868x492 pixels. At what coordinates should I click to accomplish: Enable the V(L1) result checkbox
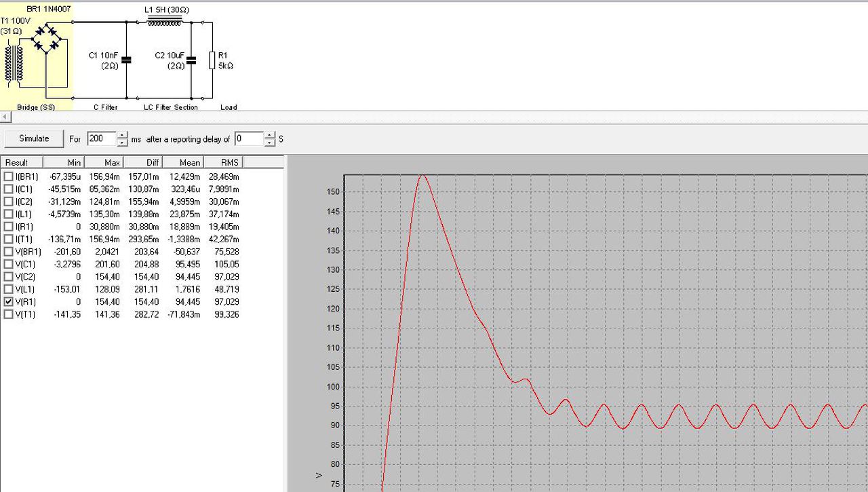pos(9,289)
